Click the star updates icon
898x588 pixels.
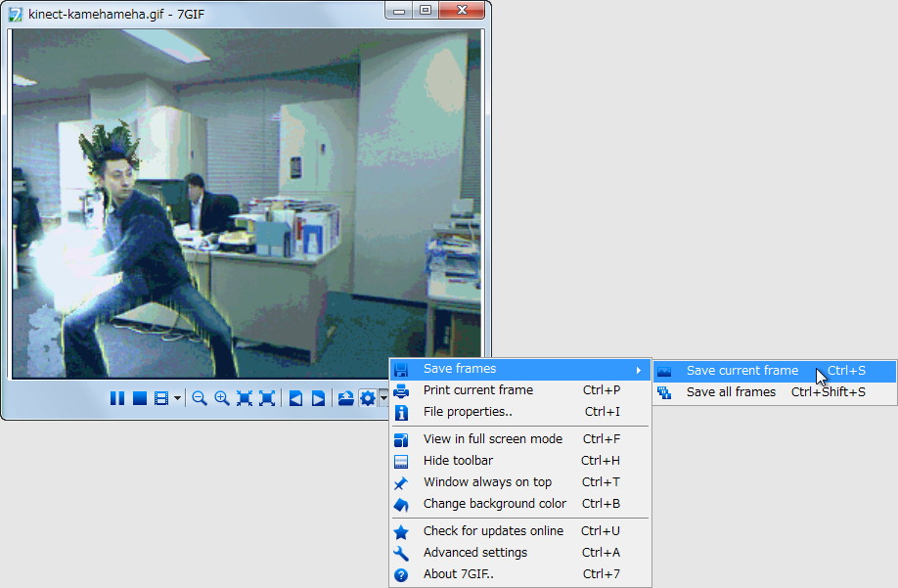tap(401, 532)
